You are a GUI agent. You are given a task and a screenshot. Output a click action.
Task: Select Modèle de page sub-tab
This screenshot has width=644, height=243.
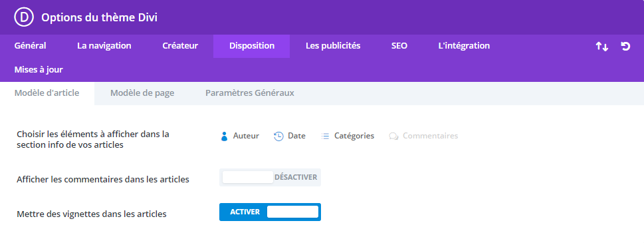coord(142,93)
